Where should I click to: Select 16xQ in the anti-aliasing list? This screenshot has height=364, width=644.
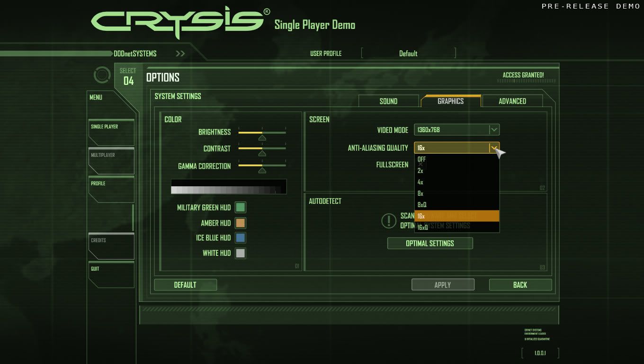point(456,227)
